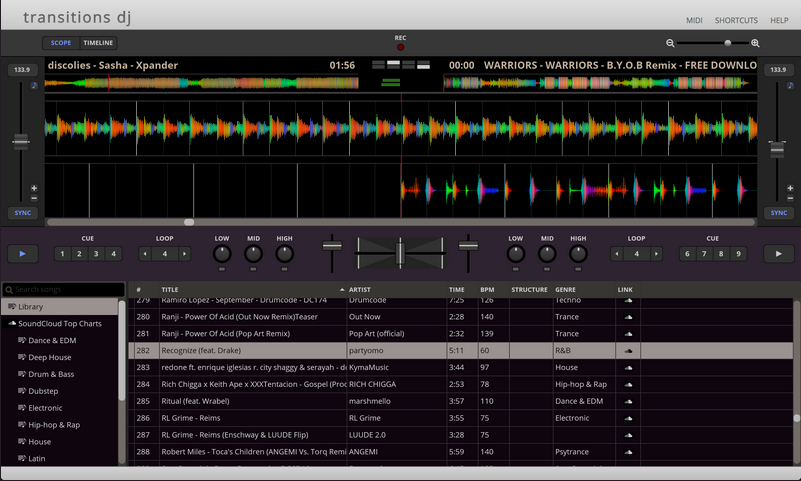Open SoundCloud link for Robert Miles track
Viewport: 801px width, 481px height.
(x=628, y=452)
